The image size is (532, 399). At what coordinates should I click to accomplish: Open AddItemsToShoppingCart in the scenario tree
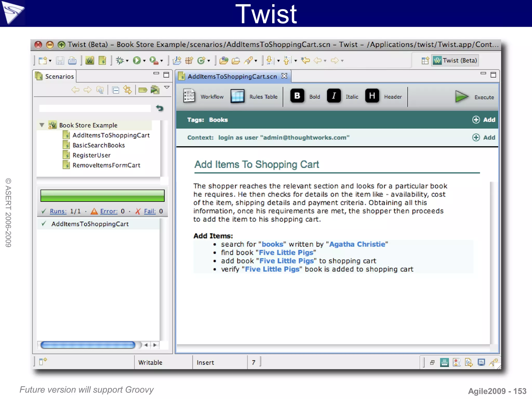click(111, 135)
